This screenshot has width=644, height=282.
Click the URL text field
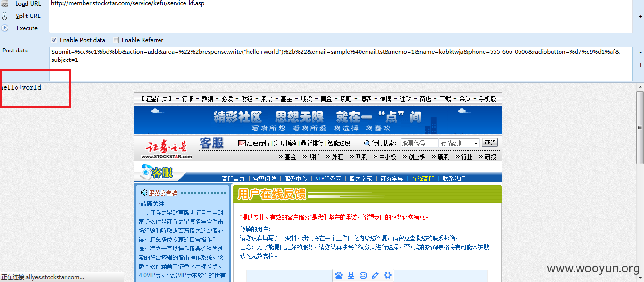(x=341, y=16)
